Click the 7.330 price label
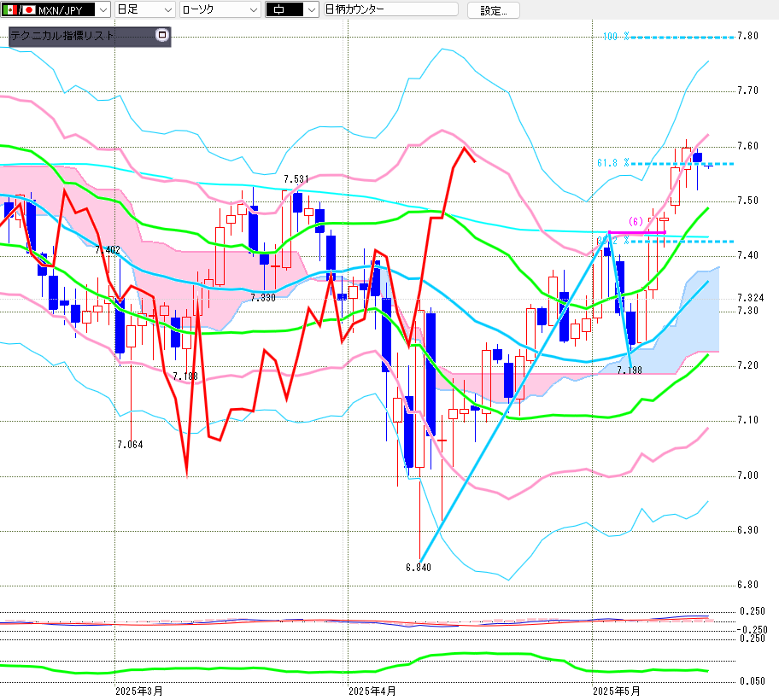The image size is (779, 700). click(x=263, y=298)
